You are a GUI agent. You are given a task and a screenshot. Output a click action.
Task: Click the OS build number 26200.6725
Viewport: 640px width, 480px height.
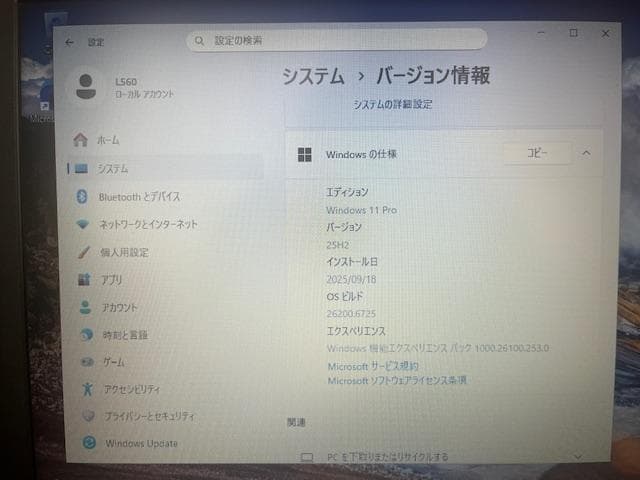[x=351, y=314]
